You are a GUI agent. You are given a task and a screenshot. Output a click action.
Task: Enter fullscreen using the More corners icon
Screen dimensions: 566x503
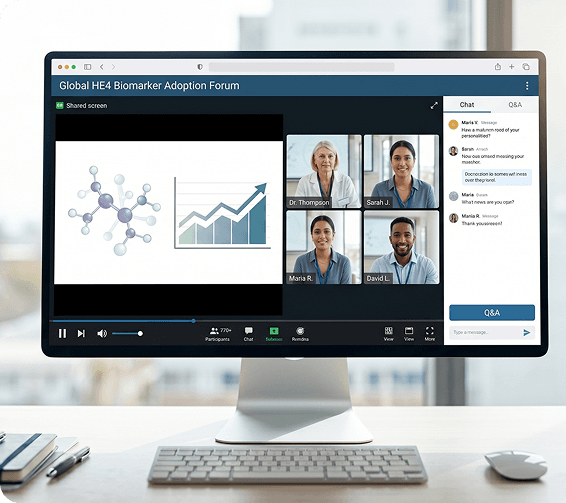click(x=430, y=330)
